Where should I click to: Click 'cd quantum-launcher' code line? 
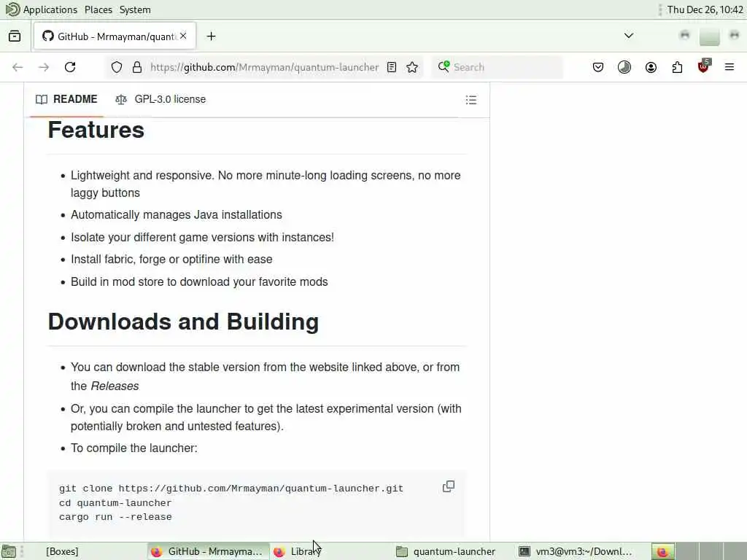[x=115, y=503]
